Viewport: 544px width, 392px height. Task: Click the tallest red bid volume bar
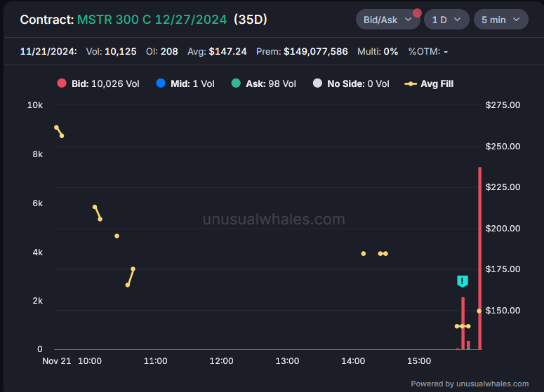point(480,258)
